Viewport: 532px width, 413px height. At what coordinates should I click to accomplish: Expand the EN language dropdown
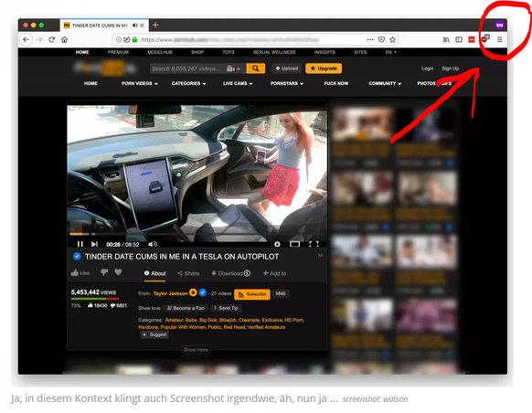click(391, 52)
